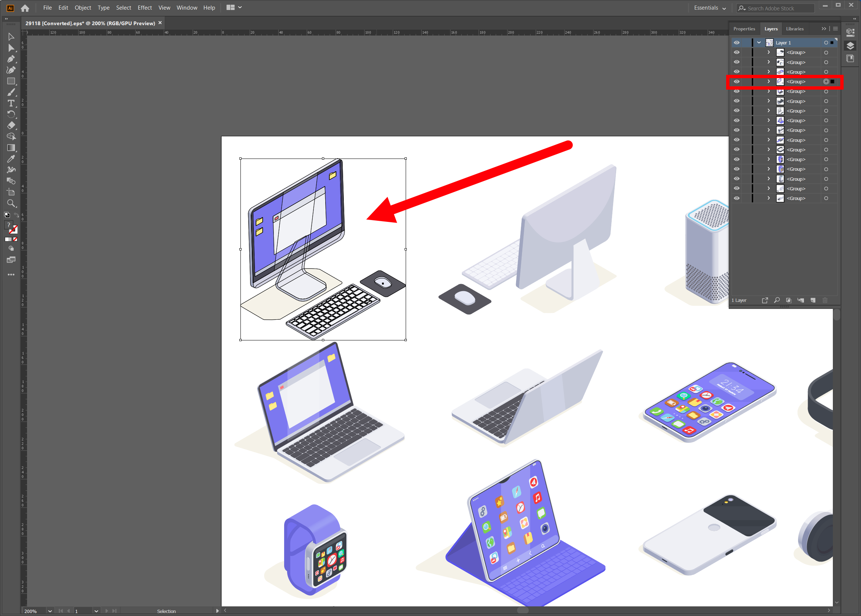Click the Fill/Stroke color swatch in toolbar
This screenshot has width=861, height=616.
pyautogui.click(x=9, y=225)
